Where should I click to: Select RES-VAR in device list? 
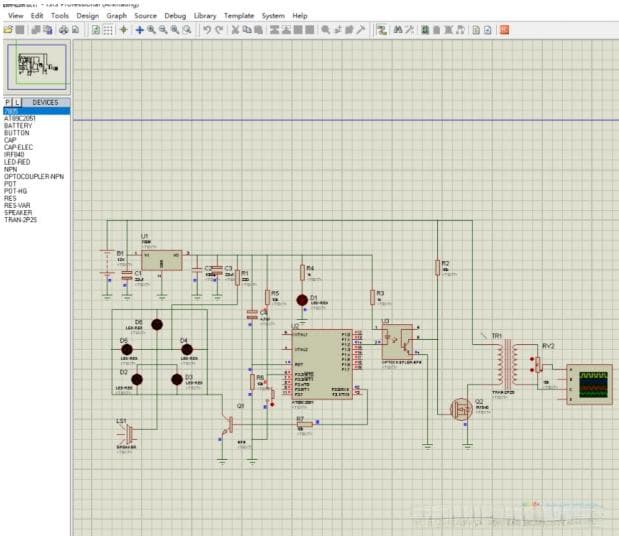pos(17,205)
